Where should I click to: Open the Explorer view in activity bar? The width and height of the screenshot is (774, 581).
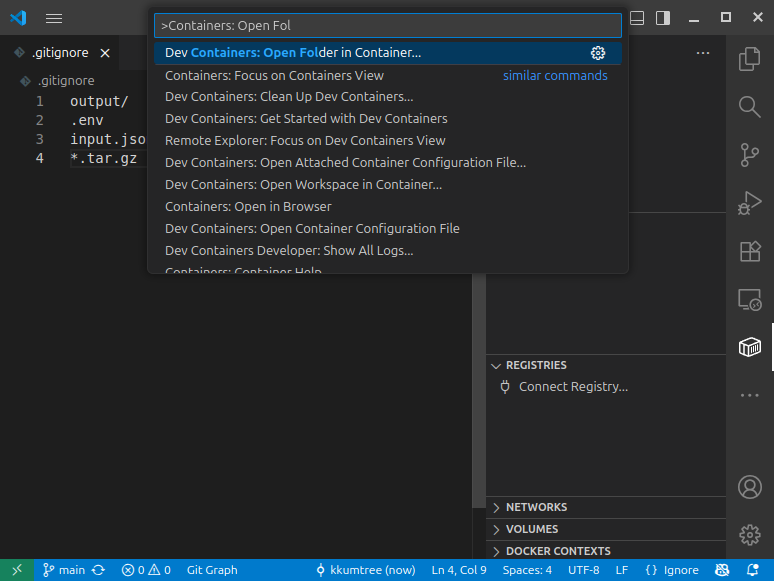(x=749, y=59)
